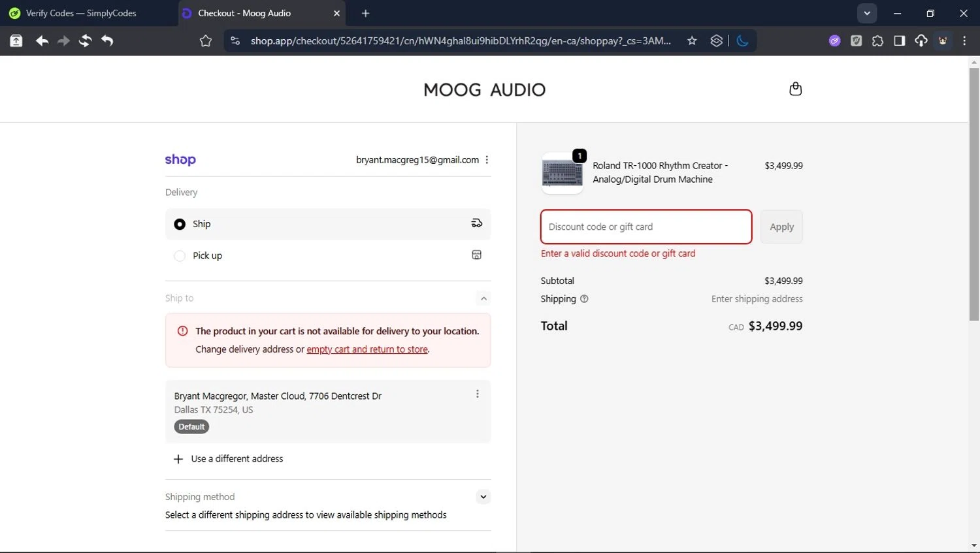The image size is (980, 553).
Task: Open site information icon in address bar
Action: (x=235, y=41)
